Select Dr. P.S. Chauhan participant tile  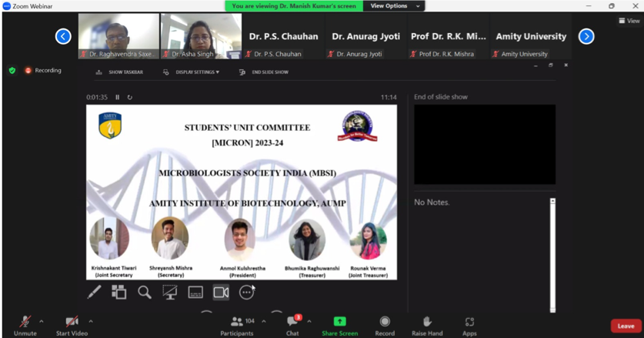283,36
